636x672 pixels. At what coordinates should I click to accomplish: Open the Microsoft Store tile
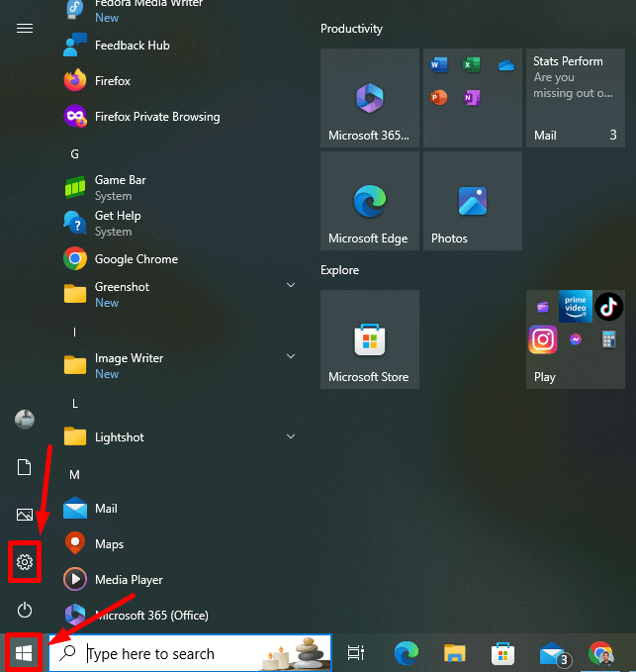pos(369,339)
